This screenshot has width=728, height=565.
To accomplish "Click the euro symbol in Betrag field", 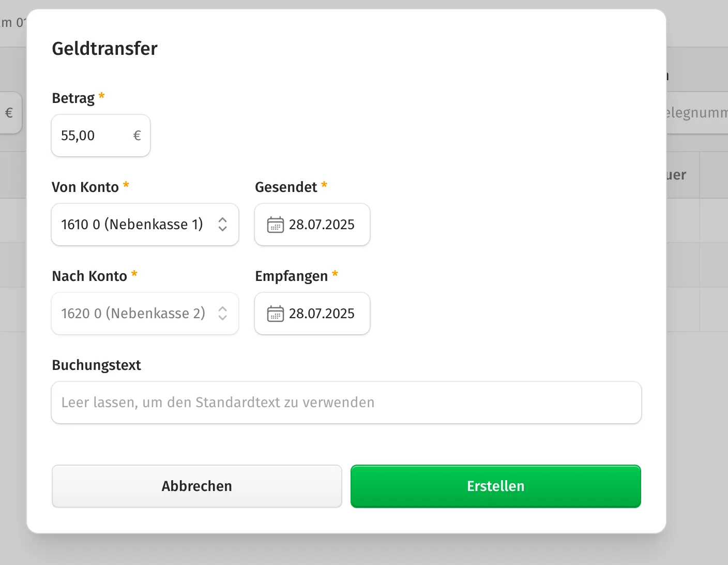I will click(137, 136).
